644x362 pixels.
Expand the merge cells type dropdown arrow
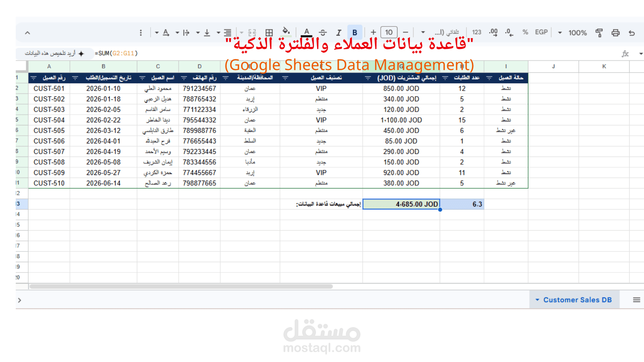tap(241, 33)
